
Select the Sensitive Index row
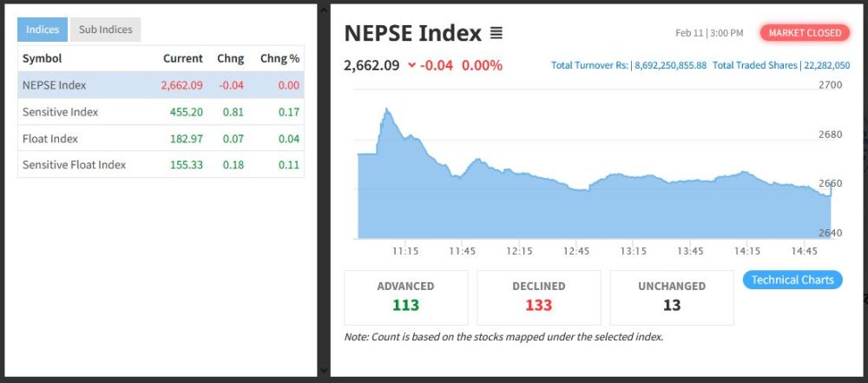point(161,112)
